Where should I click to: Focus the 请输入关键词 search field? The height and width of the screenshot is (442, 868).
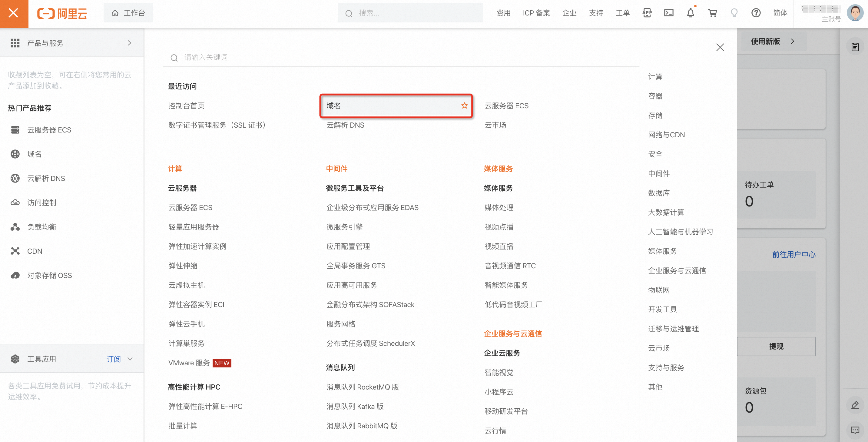401,58
